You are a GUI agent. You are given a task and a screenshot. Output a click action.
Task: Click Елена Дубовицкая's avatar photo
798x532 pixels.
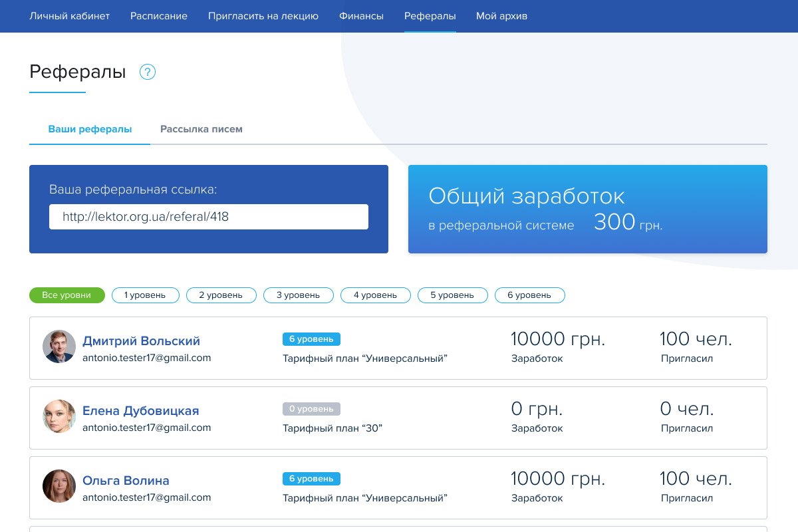(59, 417)
